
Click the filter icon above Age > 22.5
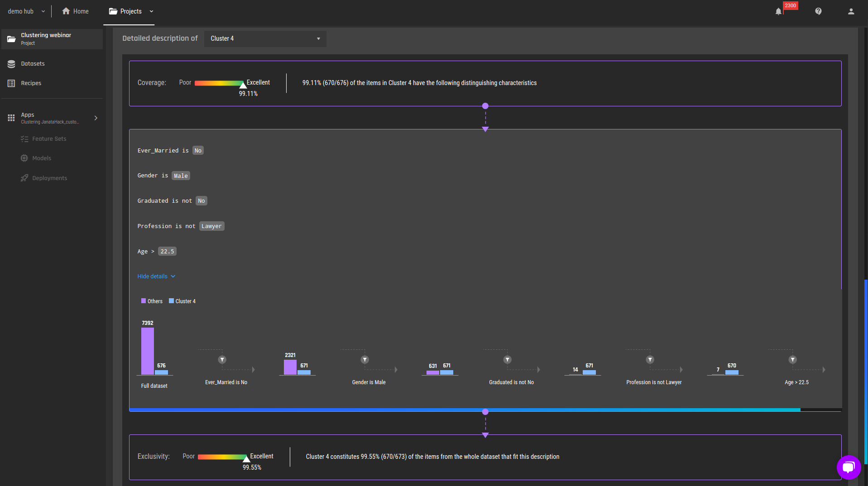[793, 360]
